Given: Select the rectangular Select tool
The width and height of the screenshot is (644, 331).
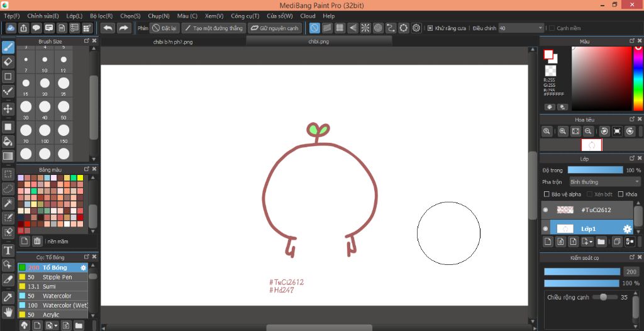Looking at the screenshot, I should click(8, 174).
